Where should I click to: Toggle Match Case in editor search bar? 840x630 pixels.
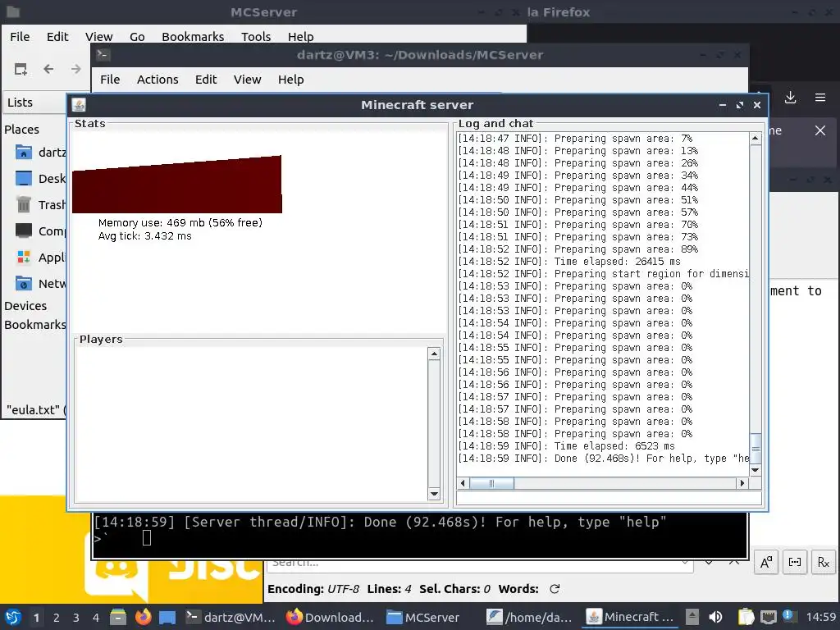click(766, 562)
